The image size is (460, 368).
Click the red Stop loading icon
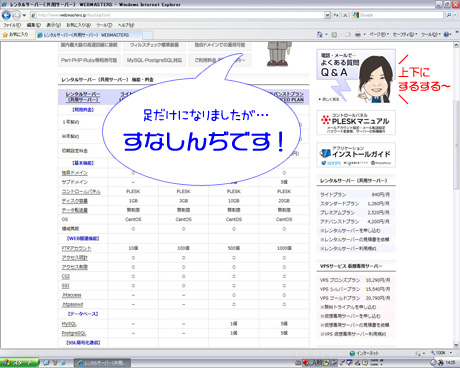[x=345, y=15]
